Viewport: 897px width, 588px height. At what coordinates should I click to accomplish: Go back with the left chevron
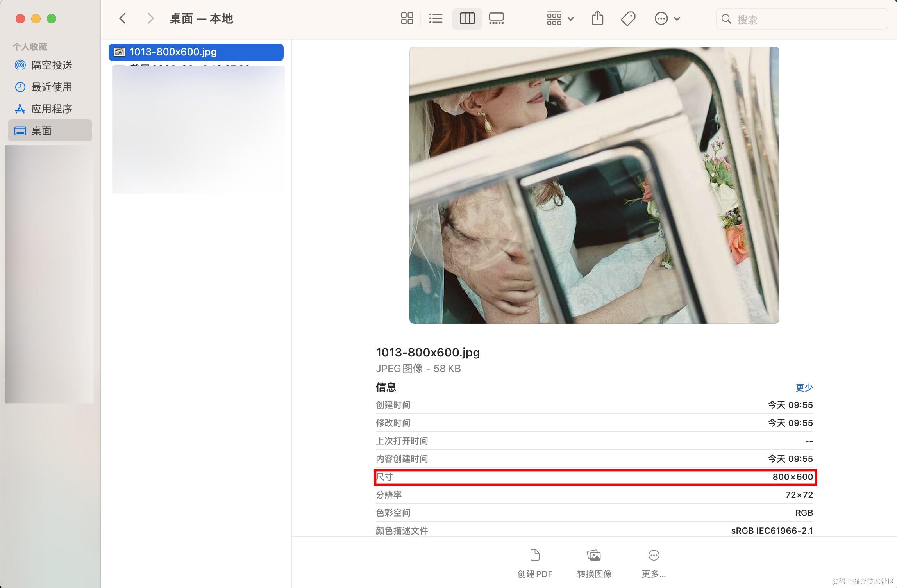tap(123, 18)
